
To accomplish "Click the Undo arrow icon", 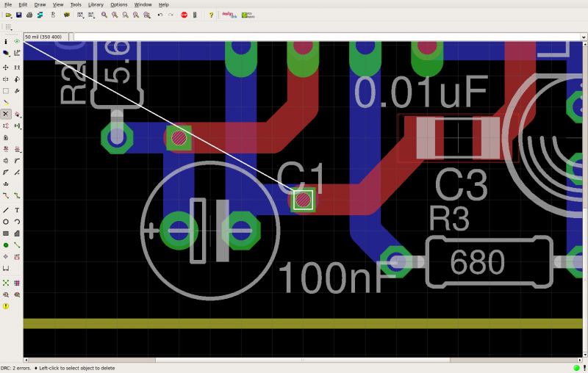I will click(x=159, y=15).
